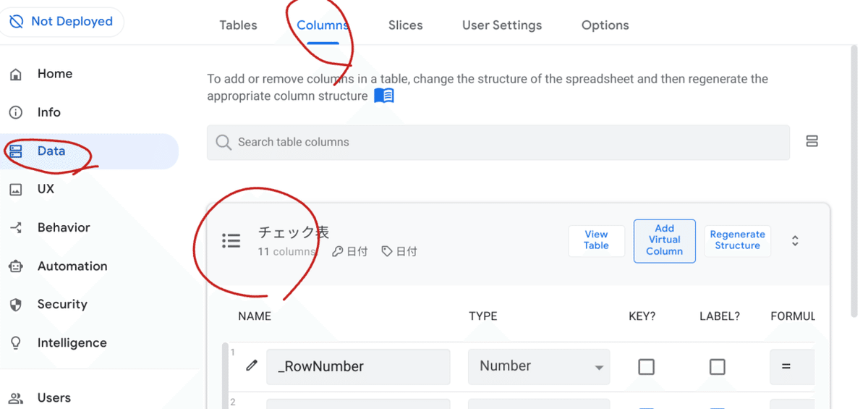Click the label tag icon next to 日付
Image resolution: width=868 pixels, height=409 pixels.
pyautogui.click(x=387, y=252)
